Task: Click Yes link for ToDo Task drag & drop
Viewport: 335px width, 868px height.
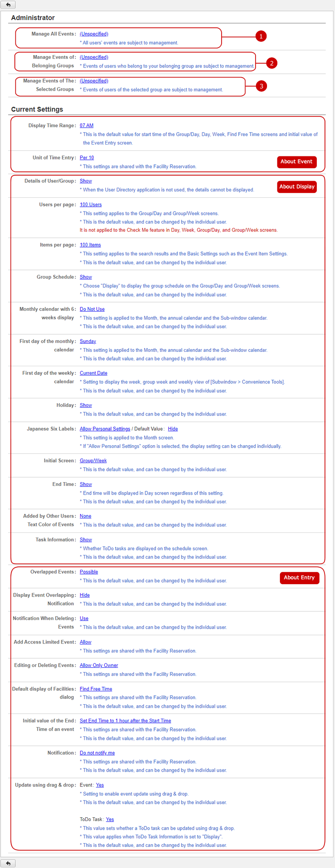Action: point(110,820)
